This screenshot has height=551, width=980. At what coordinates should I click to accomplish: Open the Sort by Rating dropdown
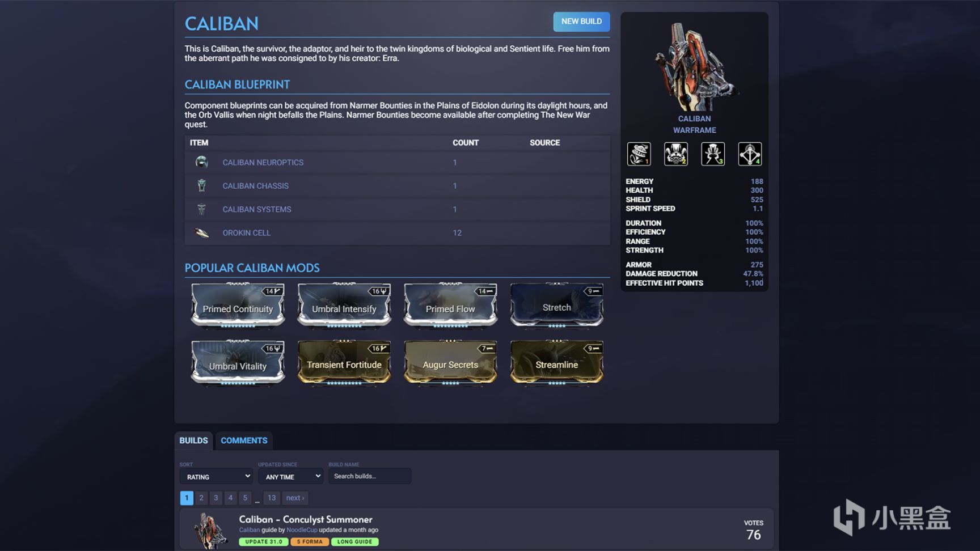(x=216, y=477)
